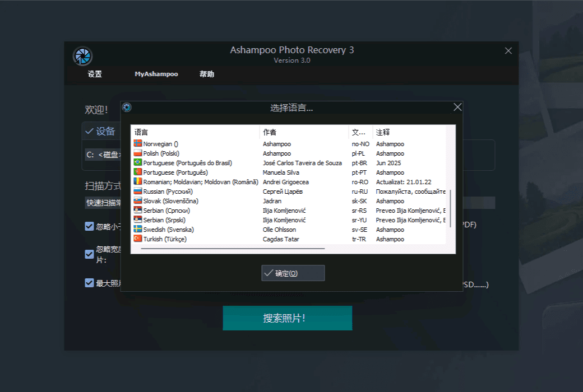Click the Ashampoo Photo Recovery logo icon

pos(82,56)
